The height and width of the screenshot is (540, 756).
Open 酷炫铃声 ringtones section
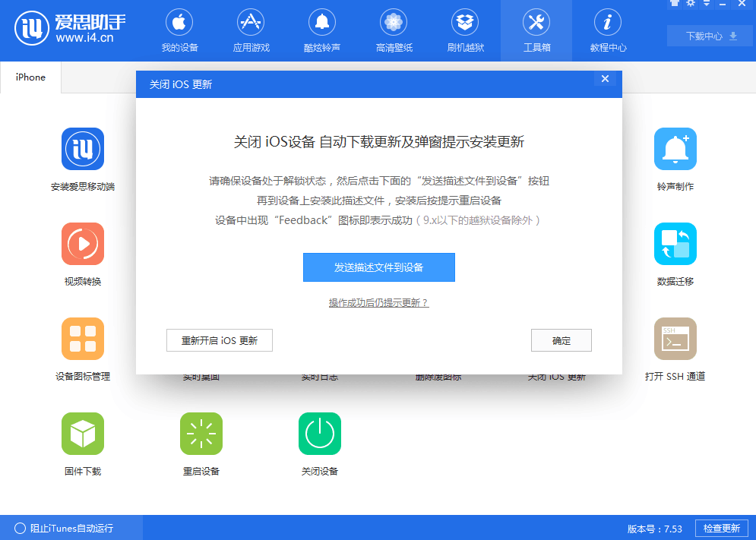pyautogui.click(x=322, y=31)
